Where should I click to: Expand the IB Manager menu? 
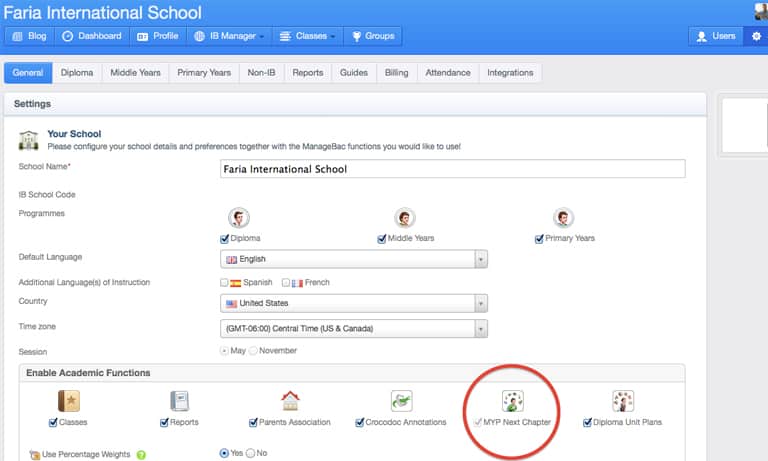pyautogui.click(x=229, y=36)
